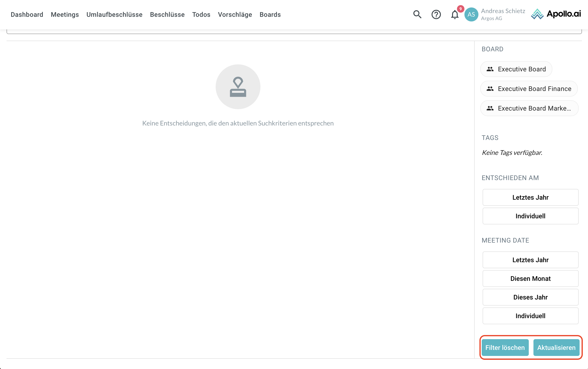Click the help question mark icon

pos(436,15)
